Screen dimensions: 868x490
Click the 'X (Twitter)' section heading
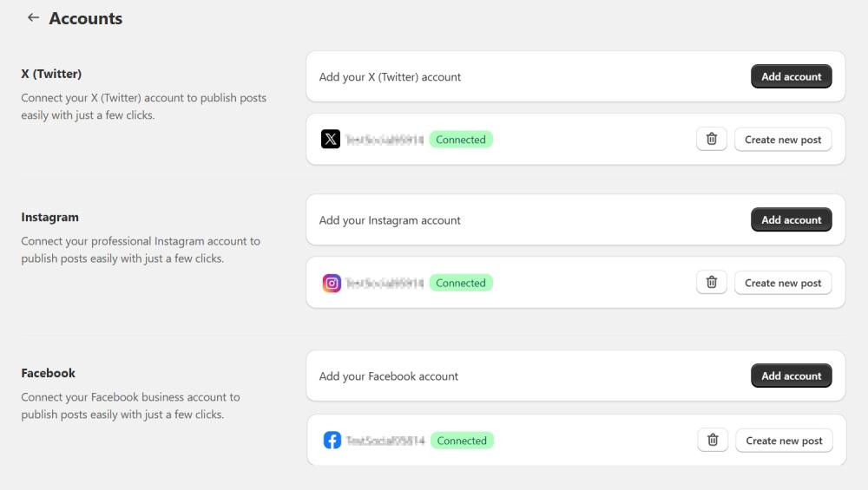51,74
